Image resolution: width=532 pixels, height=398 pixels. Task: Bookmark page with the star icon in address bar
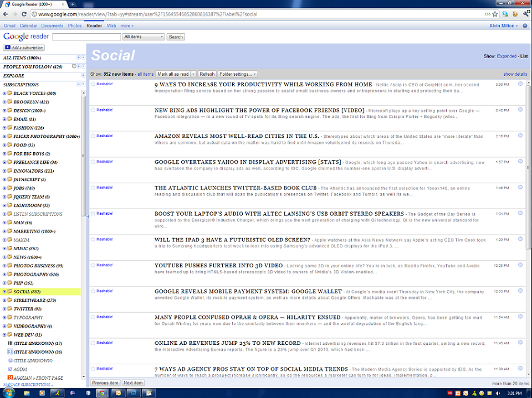495,14
